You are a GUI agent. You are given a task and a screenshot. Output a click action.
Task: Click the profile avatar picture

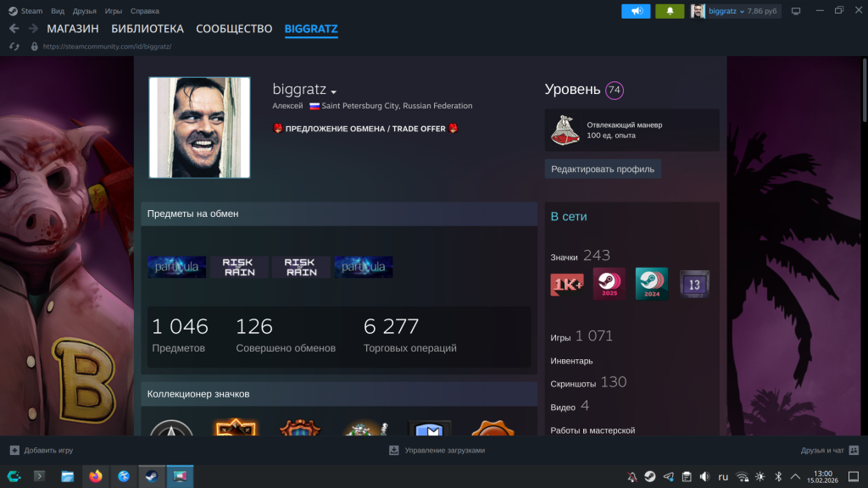pos(199,128)
